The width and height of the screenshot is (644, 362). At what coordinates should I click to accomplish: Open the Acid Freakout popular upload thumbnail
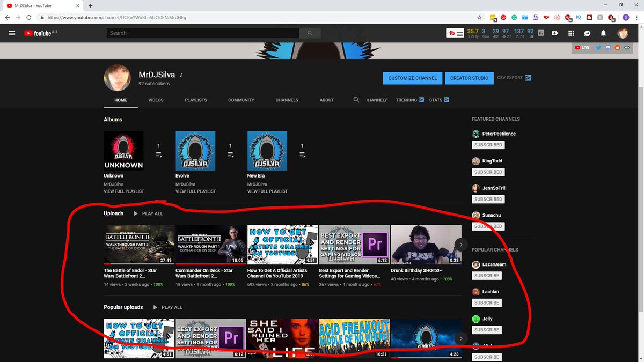(355, 338)
